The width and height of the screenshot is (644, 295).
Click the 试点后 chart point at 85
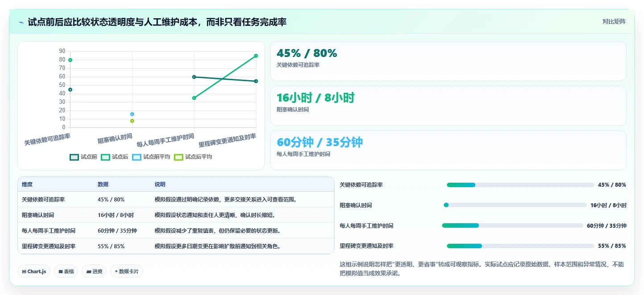(x=256, y=56)
